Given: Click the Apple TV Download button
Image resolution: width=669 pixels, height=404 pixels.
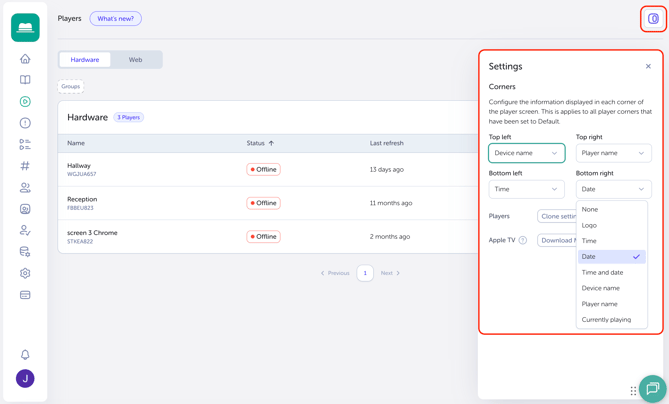Looking at the screenshot, I should tap(557, 240).
